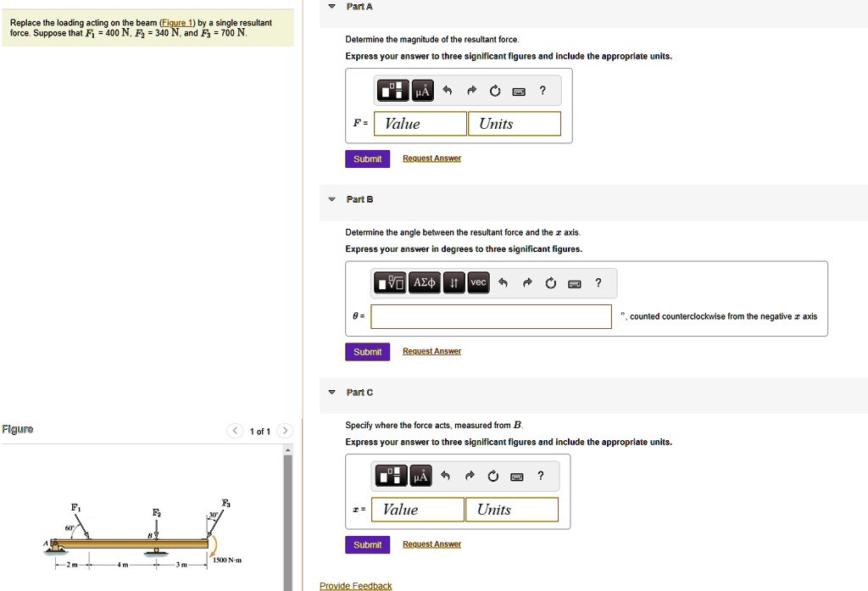Click the Reset icon in Part C toolbar

pyautogui.click(x=492, y=476)
